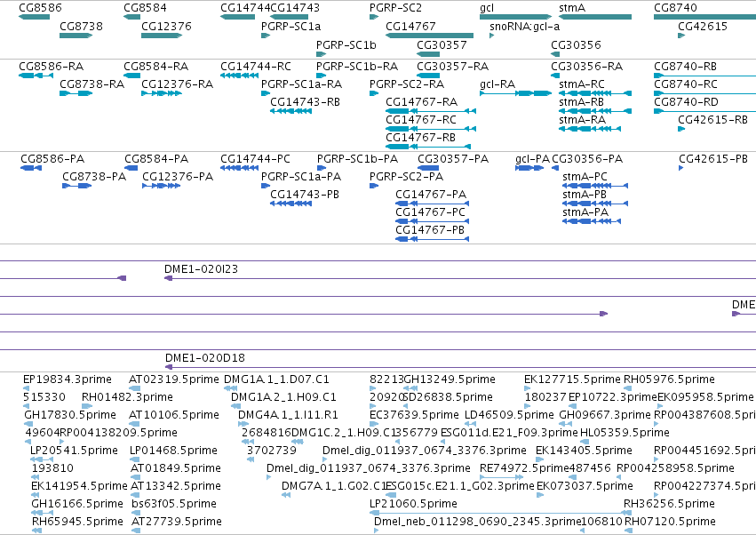Open BAC clone DME1-020I23
Viewport: 756px width, 535px height.
460,278
